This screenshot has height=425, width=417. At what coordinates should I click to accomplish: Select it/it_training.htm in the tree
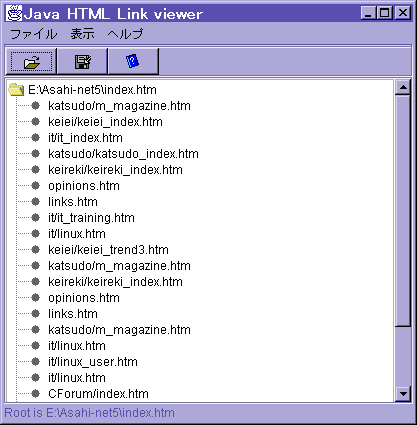(91, 218)
